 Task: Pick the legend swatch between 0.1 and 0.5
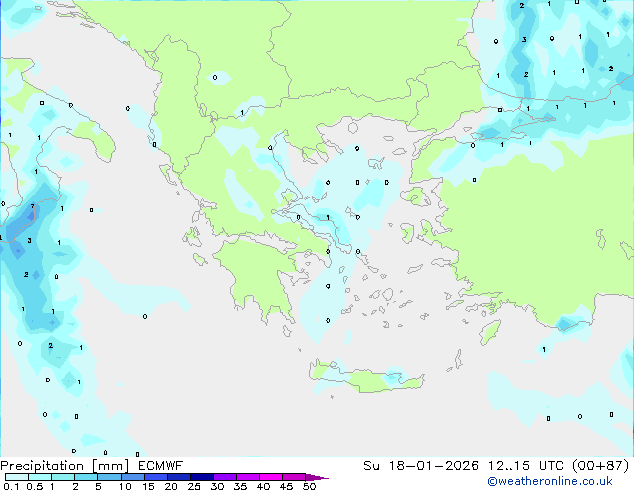17,477
